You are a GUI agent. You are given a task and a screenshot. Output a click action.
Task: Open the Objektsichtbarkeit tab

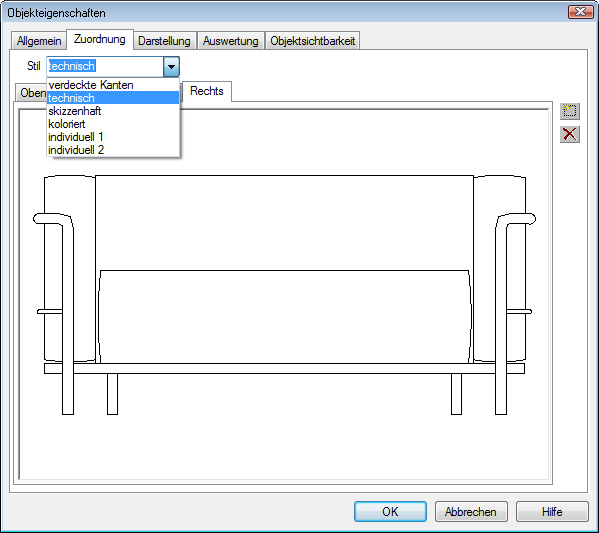point(312,41)
